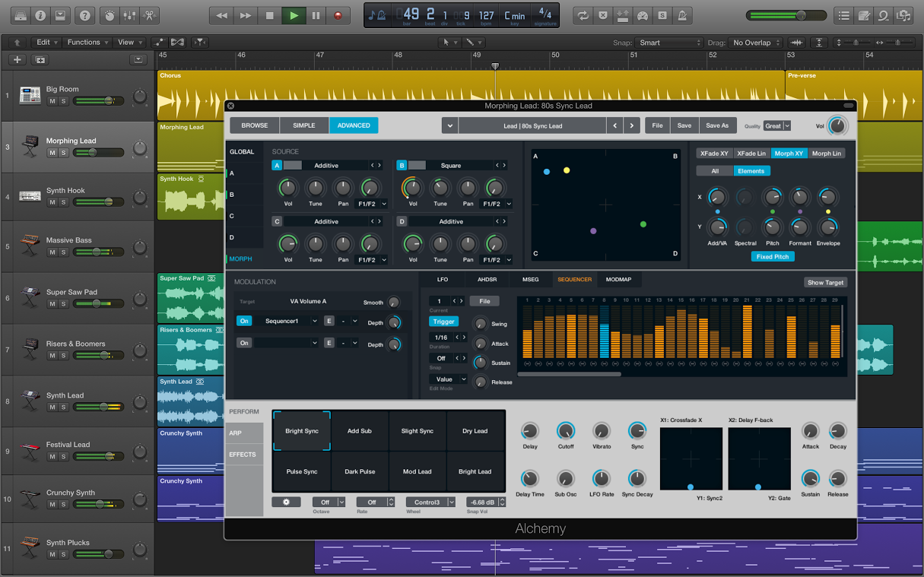Viewport: 924px width, 577px height.
Task: Enable the cycle mode icon in the transport
Action: tap(583, 14)
